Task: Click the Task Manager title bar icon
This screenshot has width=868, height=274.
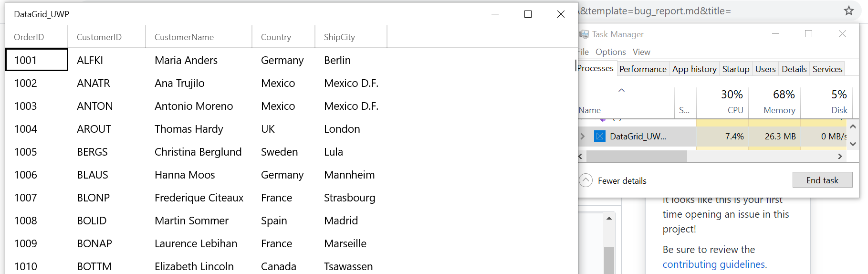Action: pyautogui.click(x=584, y=34)
